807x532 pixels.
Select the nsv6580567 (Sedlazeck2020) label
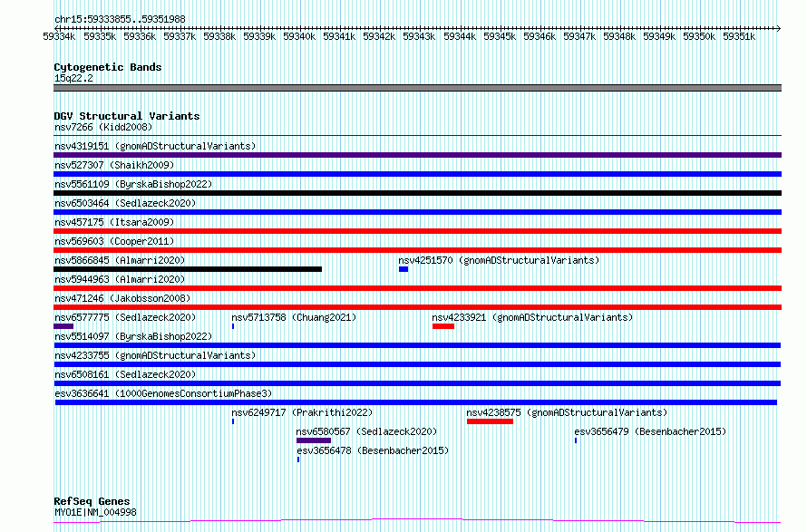pyautogui.click(x=366, y=431)
